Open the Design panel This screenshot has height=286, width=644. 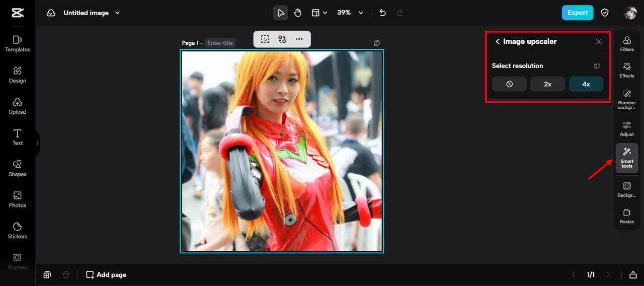point(18,75)
